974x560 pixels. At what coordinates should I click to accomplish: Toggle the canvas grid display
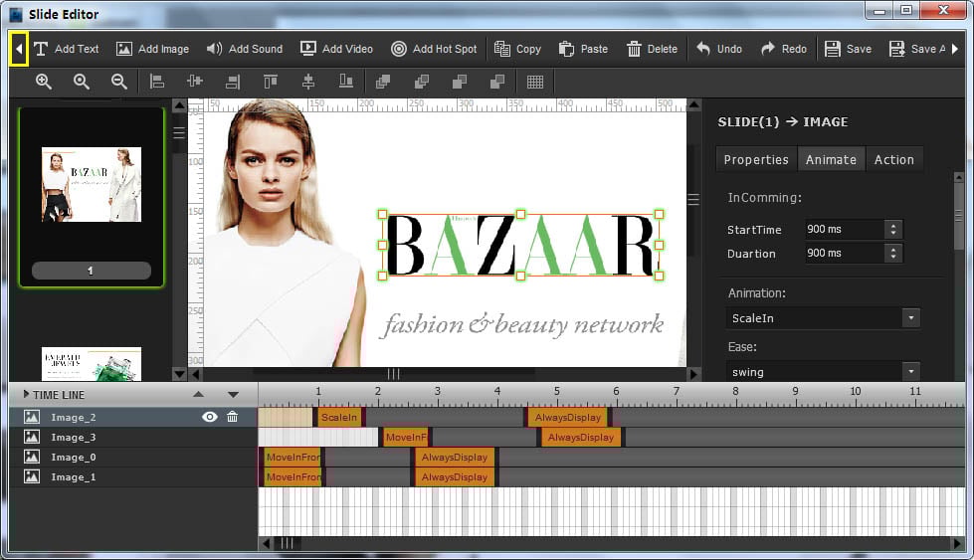(535, 82)
